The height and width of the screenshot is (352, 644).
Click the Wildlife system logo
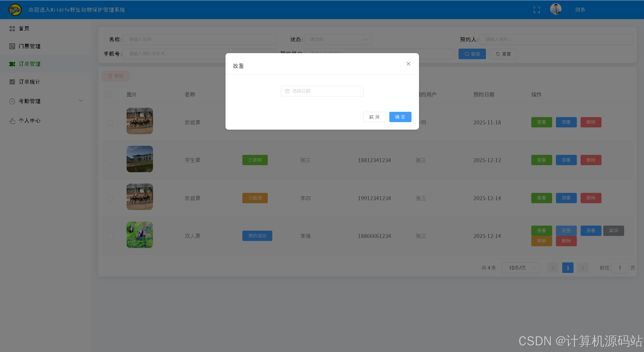click(x=15, y=10)
